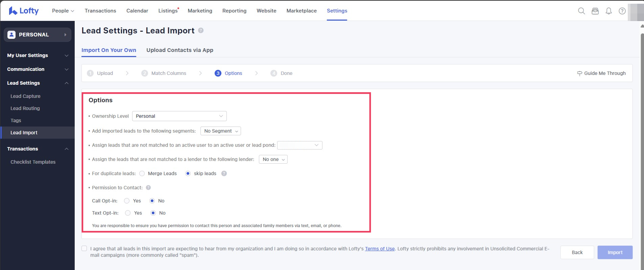
Task: Click the Back button
Action: [x=577, y=252]
